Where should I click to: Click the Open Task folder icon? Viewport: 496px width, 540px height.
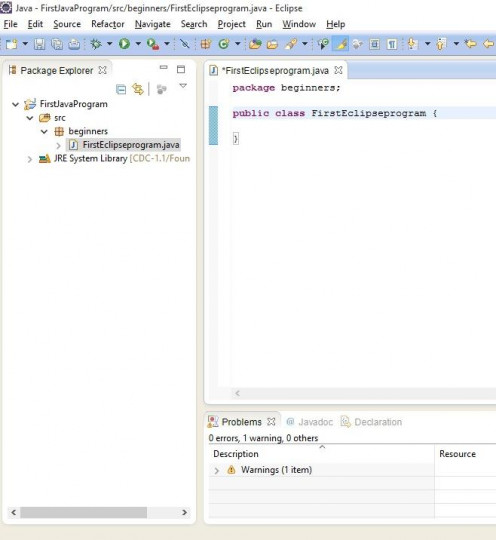(272, 44)
